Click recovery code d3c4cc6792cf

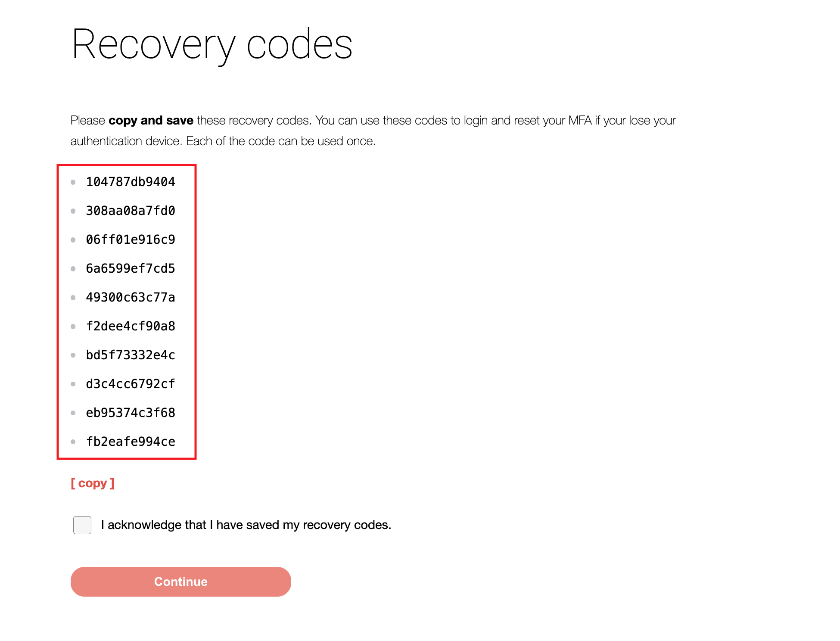tap(131, 384)
